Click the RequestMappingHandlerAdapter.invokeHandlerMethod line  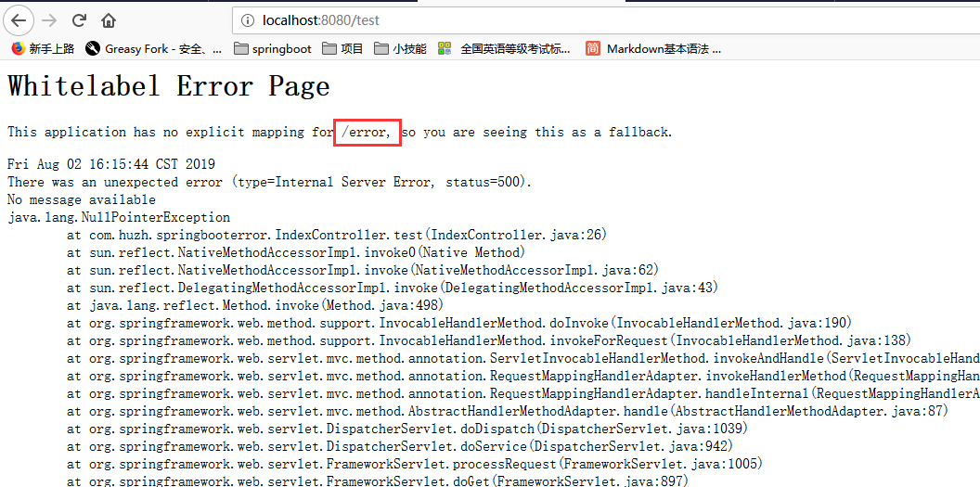point(523,376)
